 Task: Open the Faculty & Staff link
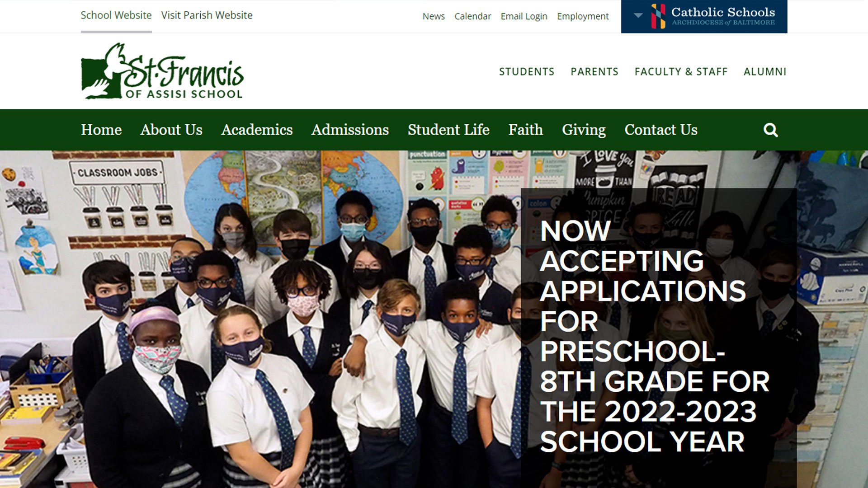(681, 71)
